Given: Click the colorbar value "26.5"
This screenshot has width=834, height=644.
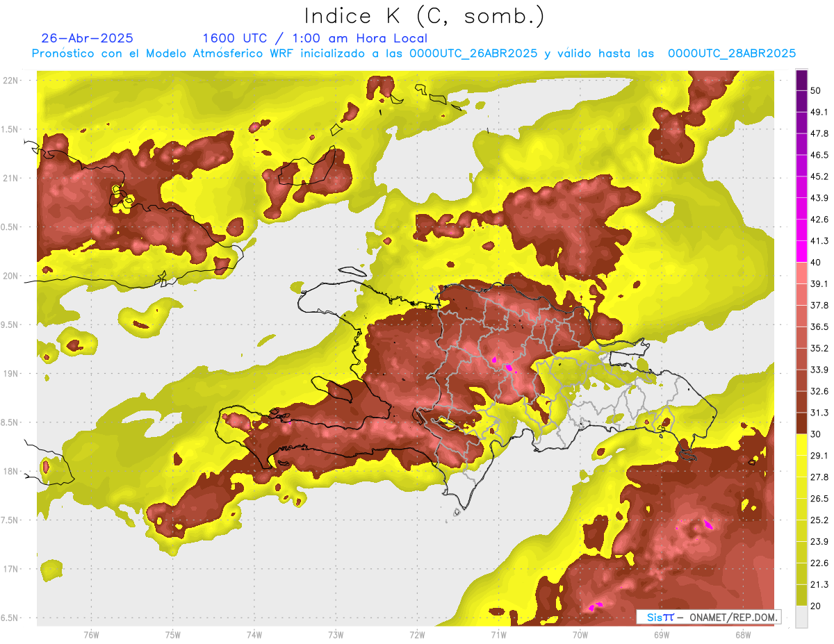Looking at the screenshot, I should pos(819,499).
